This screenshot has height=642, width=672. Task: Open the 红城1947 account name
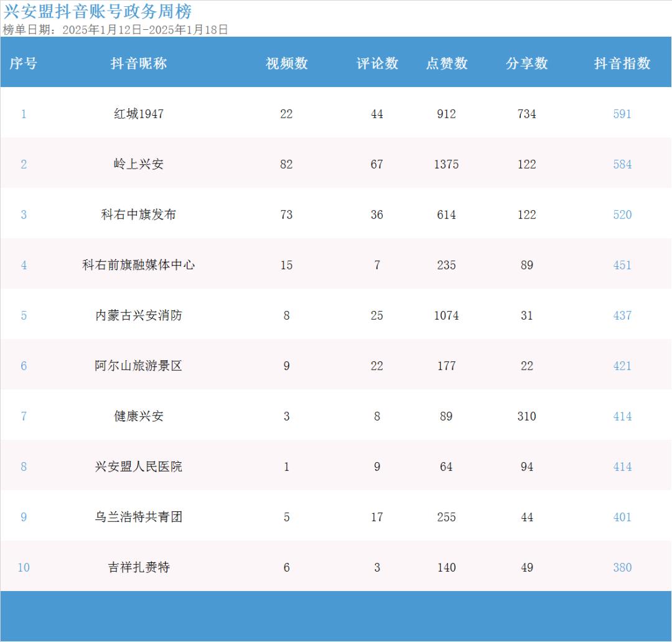tap(138, 114)
